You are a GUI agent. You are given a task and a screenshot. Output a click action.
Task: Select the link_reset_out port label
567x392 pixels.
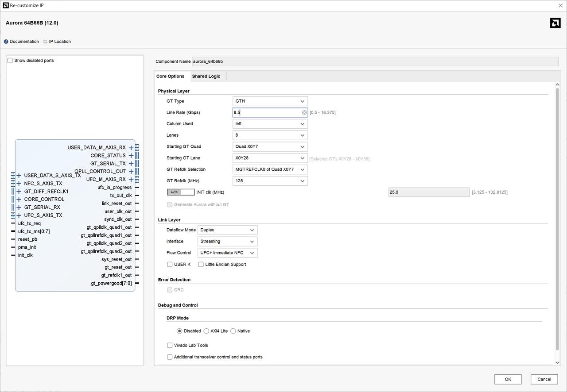click(x=117, y=204)
